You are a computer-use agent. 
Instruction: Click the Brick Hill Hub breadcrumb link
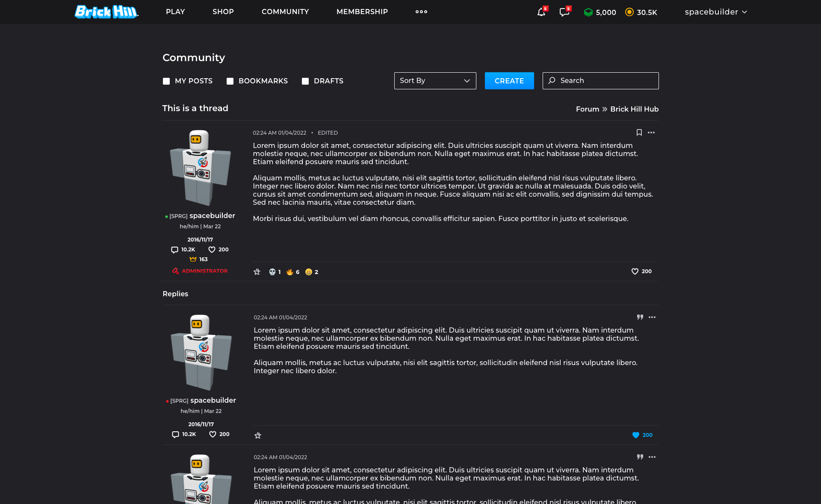635,109
